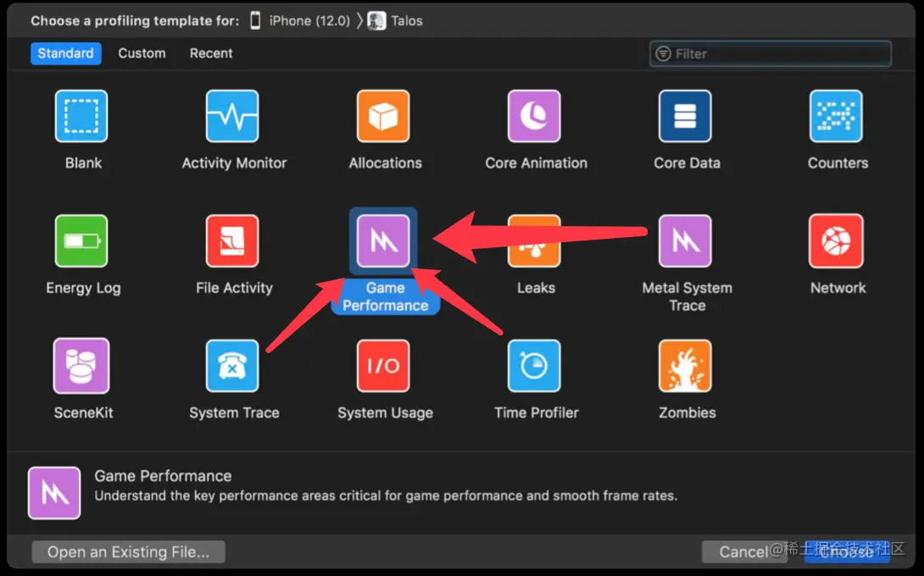Pick the Network template icon
Image resolution: width=924 pixels, height=576 pixels.
836,241
